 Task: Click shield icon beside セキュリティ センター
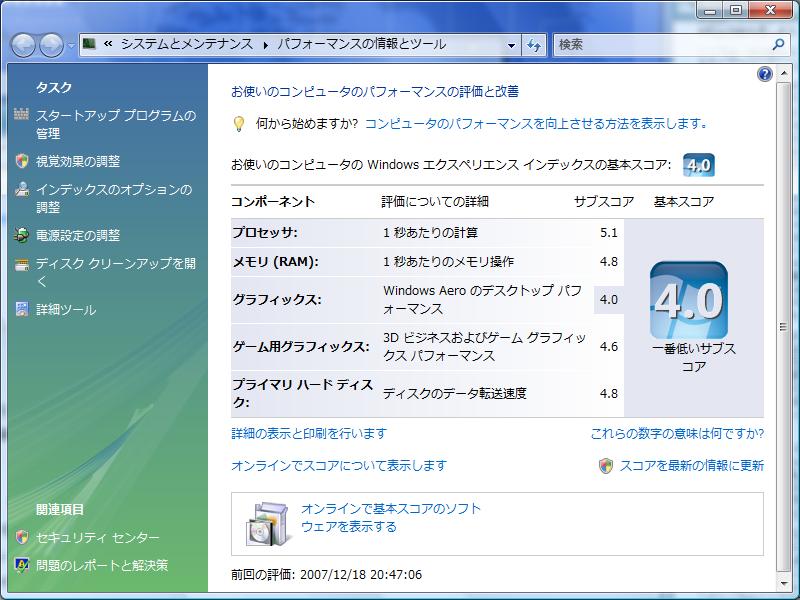click(21, 537)
